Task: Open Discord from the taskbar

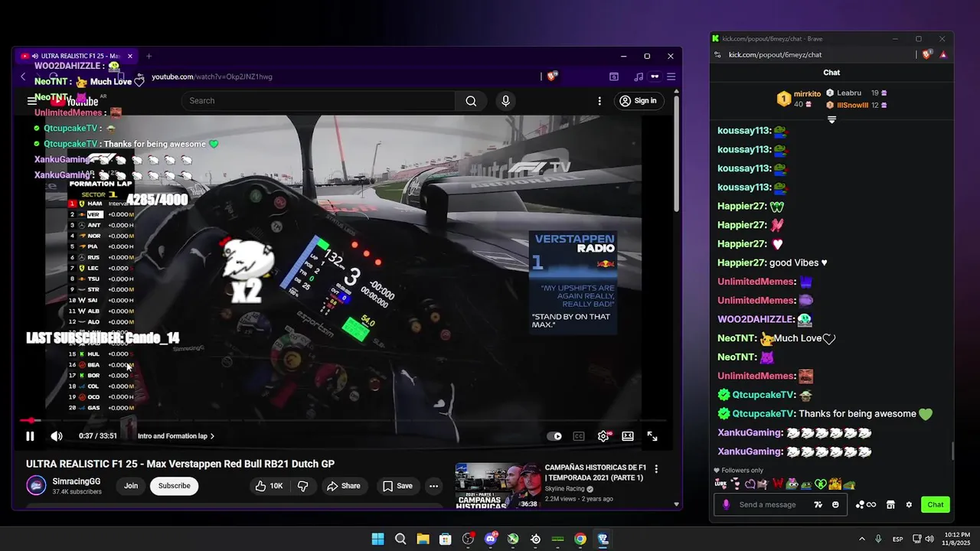Action: pyautogui.click(x=491, y=539)
